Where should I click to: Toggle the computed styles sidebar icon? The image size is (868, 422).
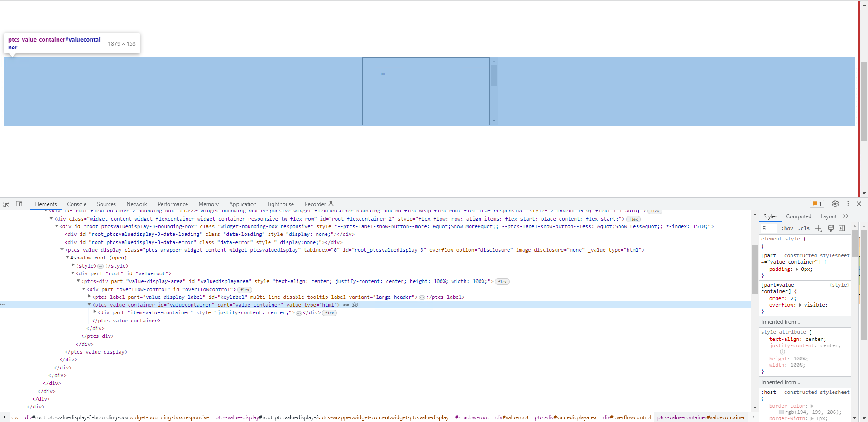click(842, 229)
